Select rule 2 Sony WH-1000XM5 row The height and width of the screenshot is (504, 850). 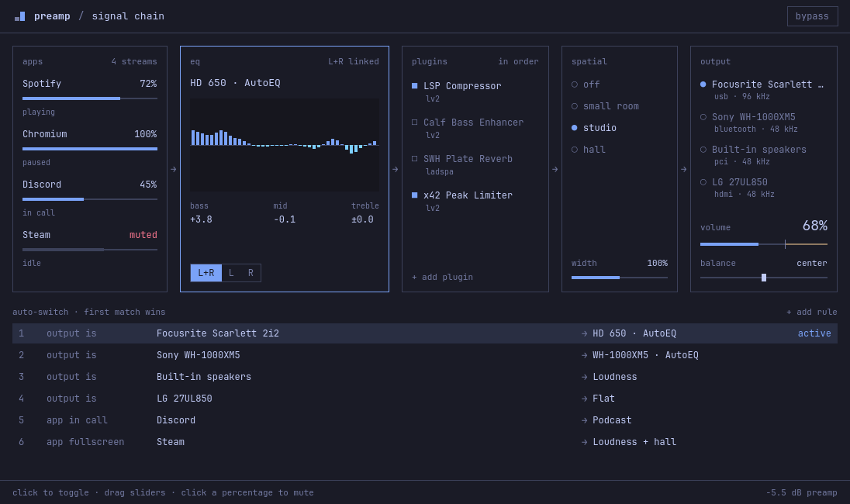pos(425,355)
